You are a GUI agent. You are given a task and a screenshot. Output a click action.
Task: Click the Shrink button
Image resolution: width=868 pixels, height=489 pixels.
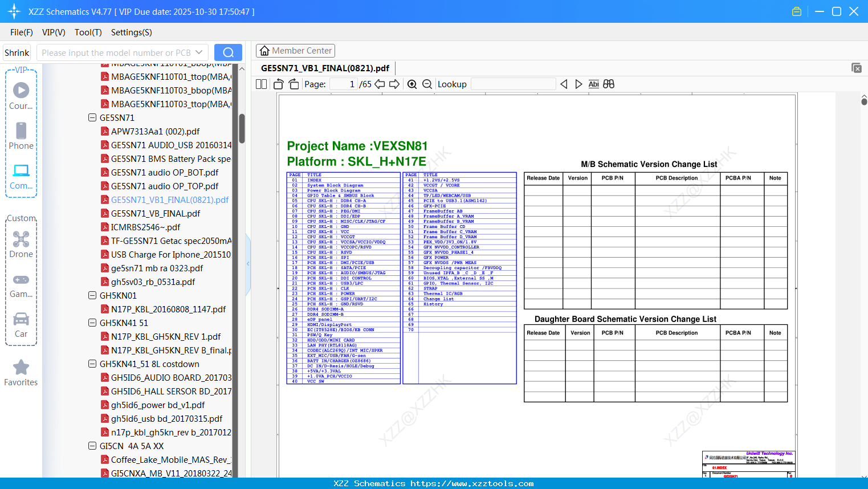point(17,52)
